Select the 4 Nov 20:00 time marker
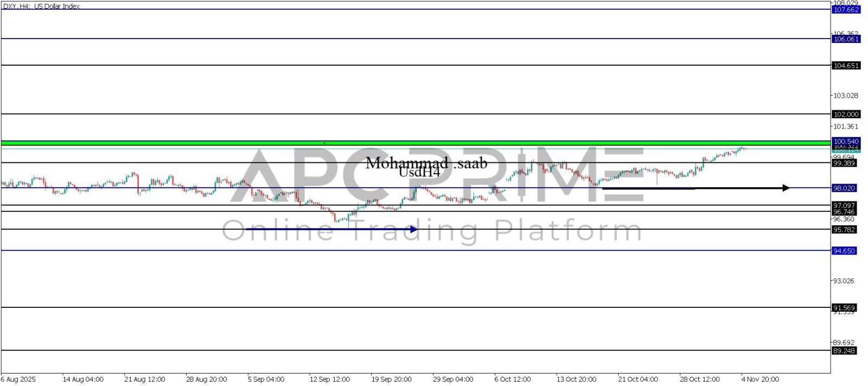Image resolution: width=868 pixels, height=386 pixels. click(760, 379)
